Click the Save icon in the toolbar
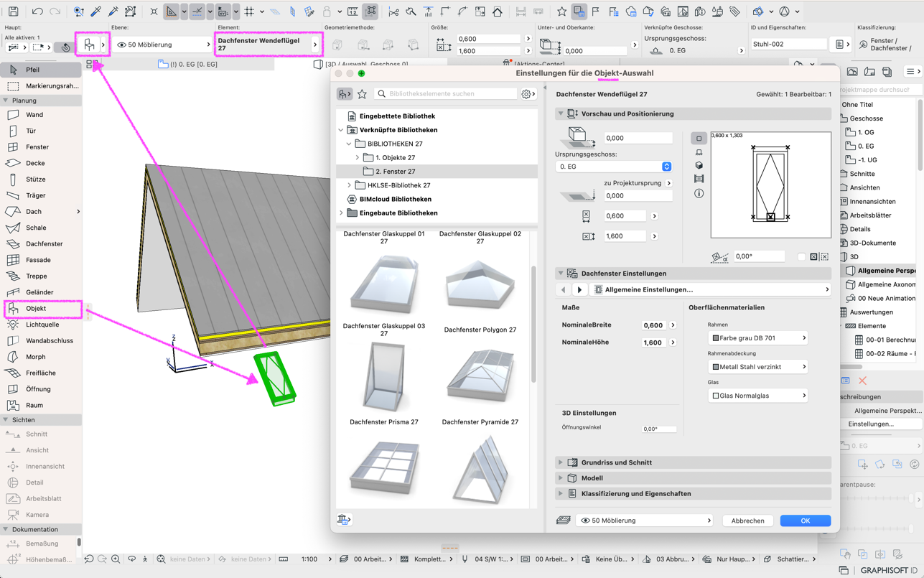The image size is (924, 578). click(13, 11)
